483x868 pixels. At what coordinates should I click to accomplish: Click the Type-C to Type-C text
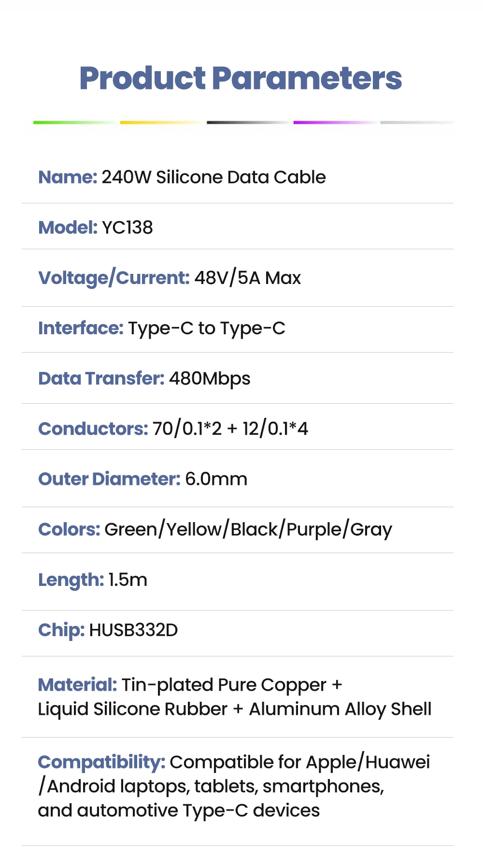(x=206, y=328)
